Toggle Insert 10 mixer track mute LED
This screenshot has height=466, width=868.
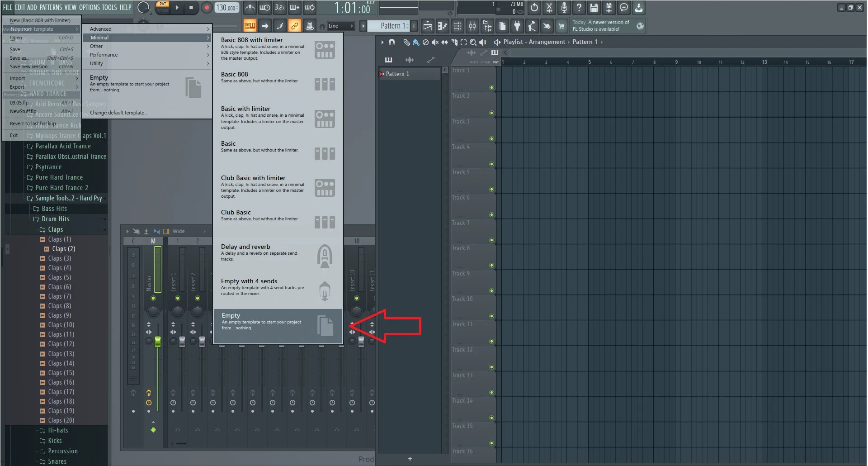(357, 299)
